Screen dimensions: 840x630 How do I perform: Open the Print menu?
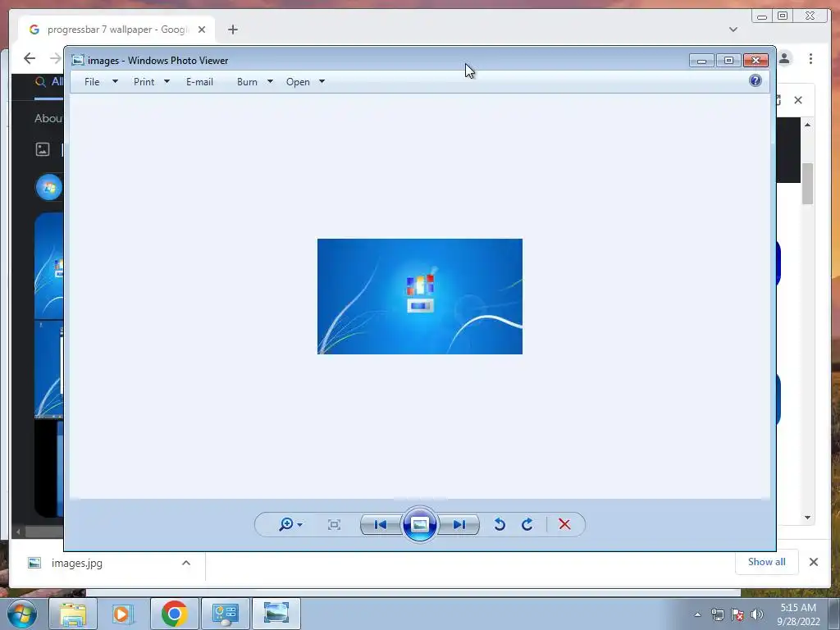(144, 82)
